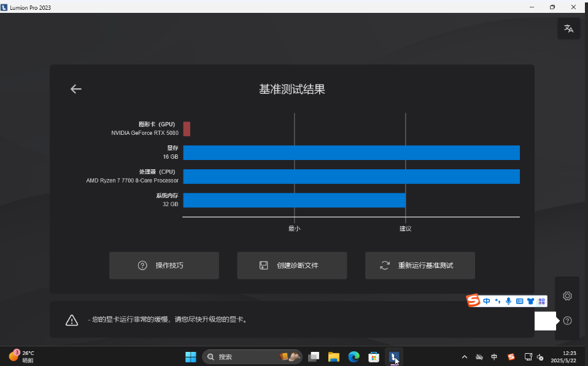This screenshot has height=366, width=588.
Task: Open Sogou toolbox grid icon
Action: (541, 301)
